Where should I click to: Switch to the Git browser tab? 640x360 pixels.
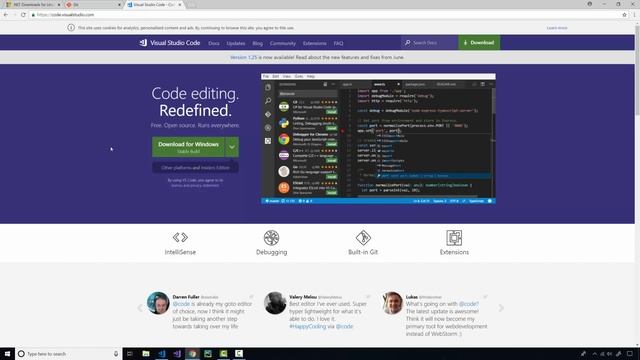click(92, 4)
